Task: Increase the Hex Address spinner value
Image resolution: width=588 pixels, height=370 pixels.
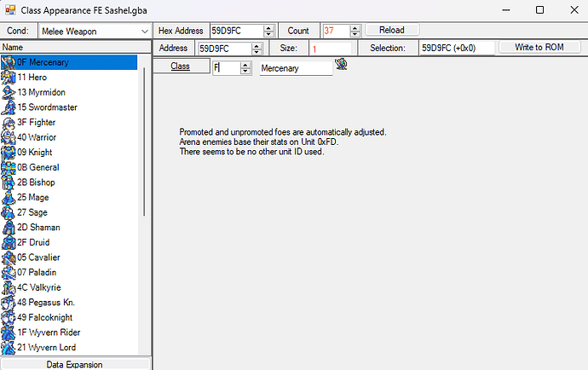Action: [x=269, y=27]
